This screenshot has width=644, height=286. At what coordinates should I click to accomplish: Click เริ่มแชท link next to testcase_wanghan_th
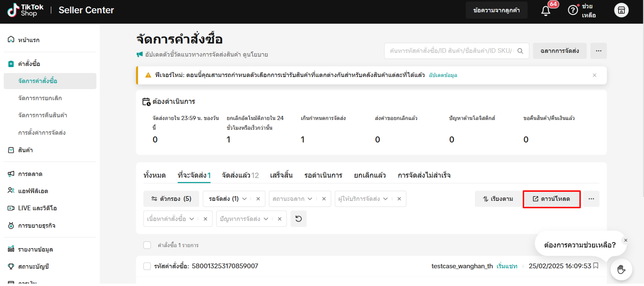(x=507, y=266)
